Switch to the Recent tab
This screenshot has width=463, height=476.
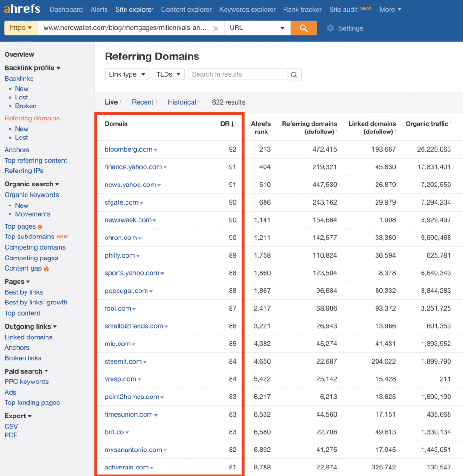coord(143,102)
